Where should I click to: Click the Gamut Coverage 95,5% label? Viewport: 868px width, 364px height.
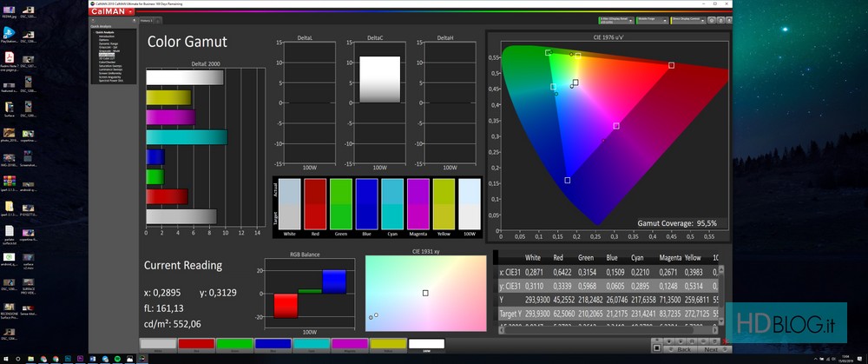(x=677, y=223)
